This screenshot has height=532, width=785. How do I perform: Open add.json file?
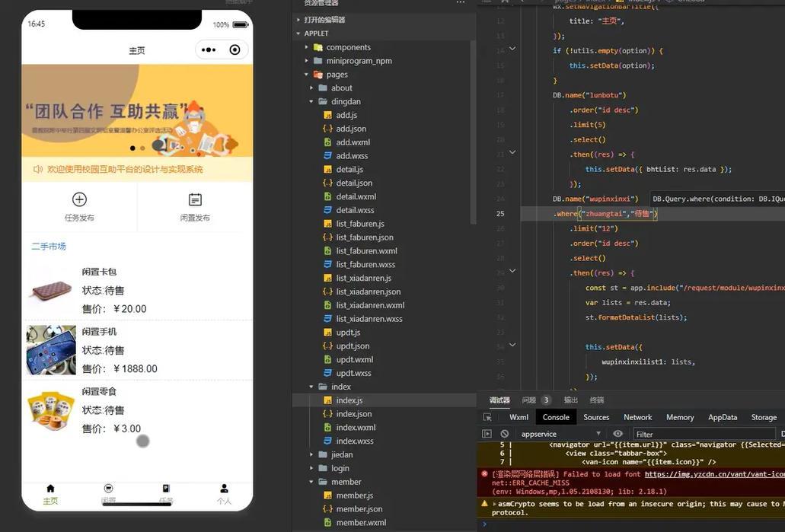351,129
